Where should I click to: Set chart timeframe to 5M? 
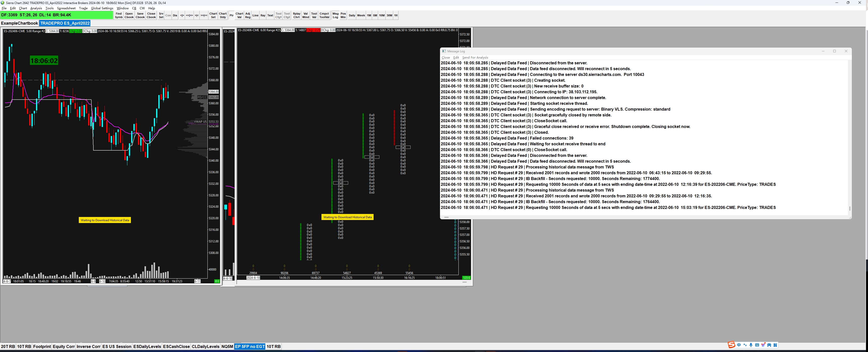click(375, 16)
